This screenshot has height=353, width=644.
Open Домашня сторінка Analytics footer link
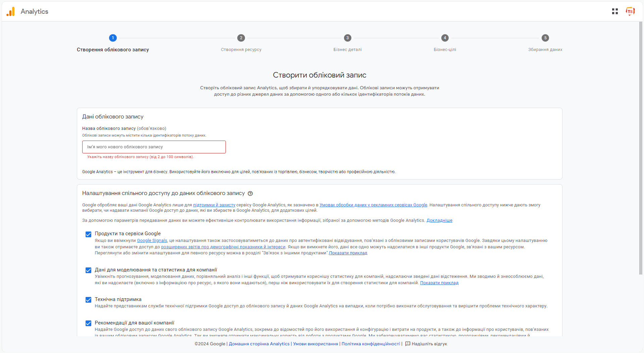[259, 344]
